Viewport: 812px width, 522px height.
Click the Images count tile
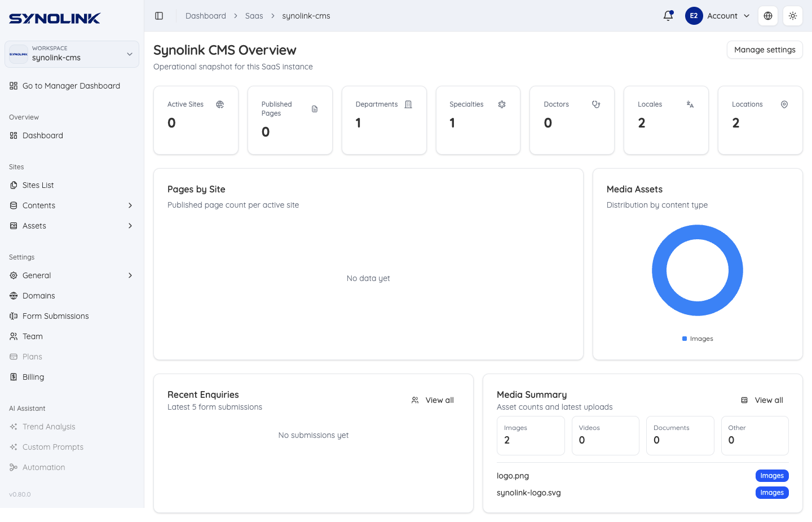click(x=531, y=436)
